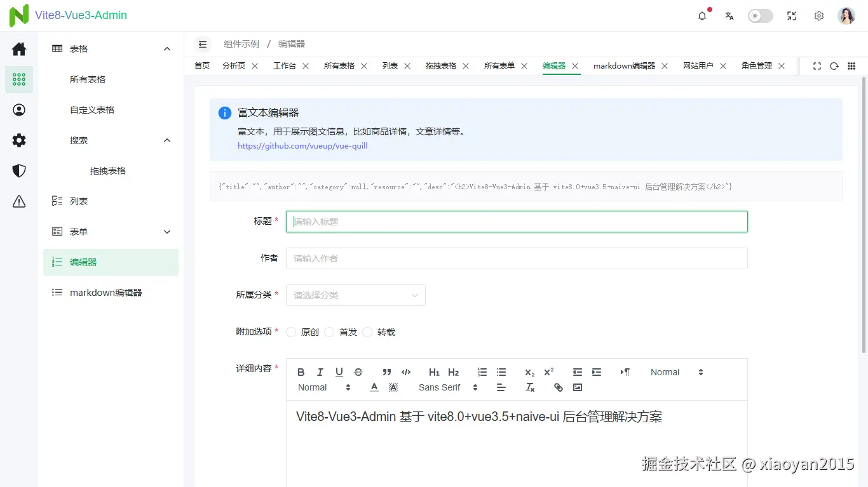Expand the 表单 sidebar group
The width and height of the screenshot is (868, 487).
[111, 232]
